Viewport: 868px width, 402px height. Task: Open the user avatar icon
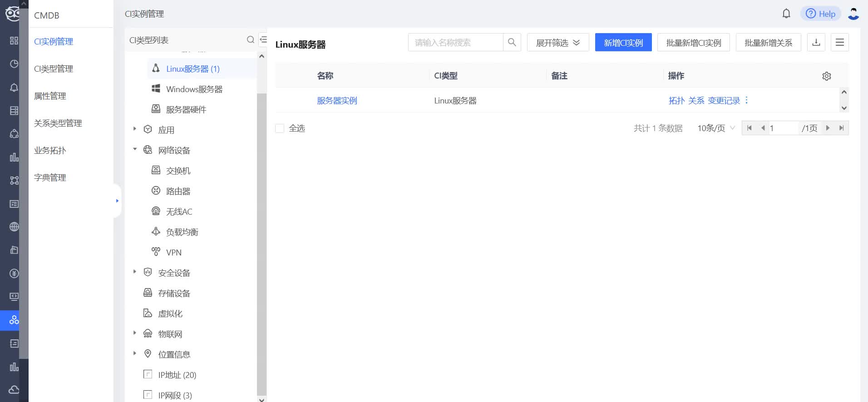pyautogui.click(x=853, y=14)
